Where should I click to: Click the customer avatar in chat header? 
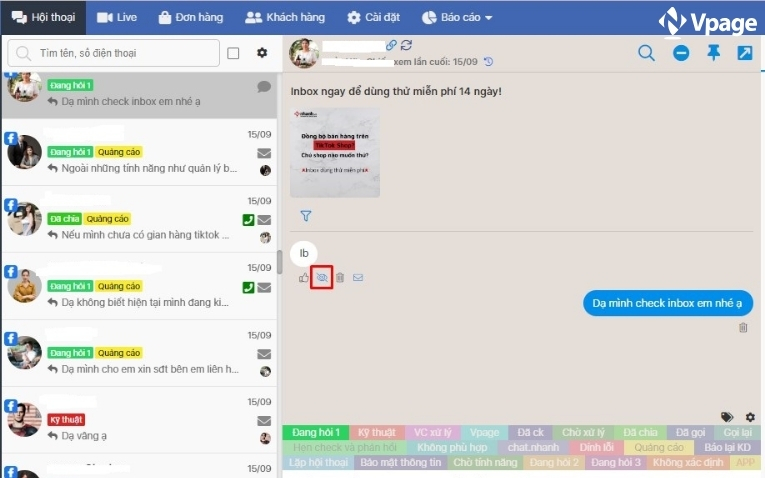click(304, 53)
